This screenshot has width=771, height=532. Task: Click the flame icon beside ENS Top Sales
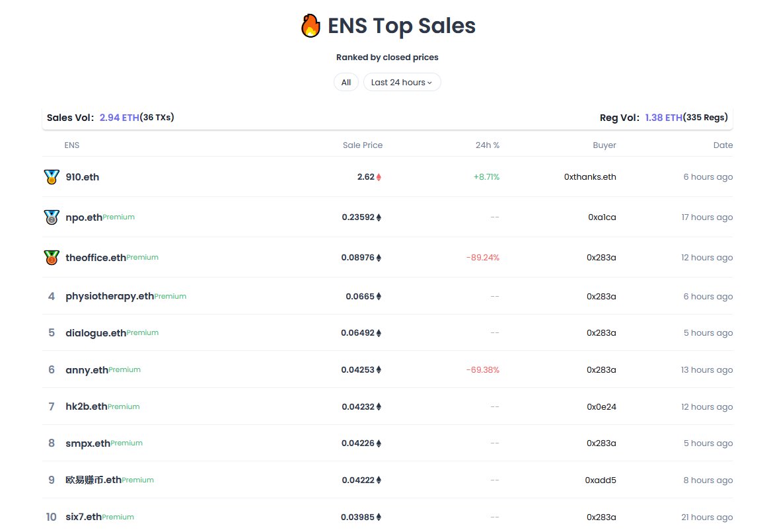tap(311, 26)
